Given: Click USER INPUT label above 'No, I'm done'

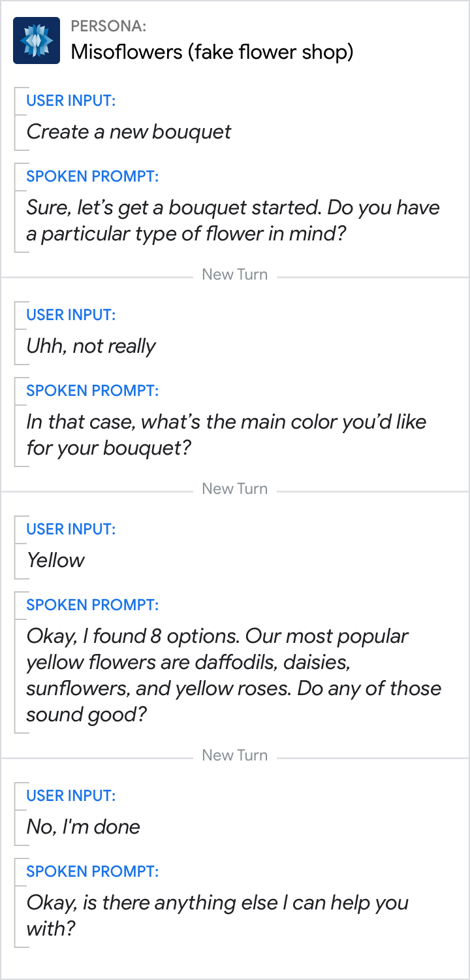Looking at the screenshot, I should (70, 796).
